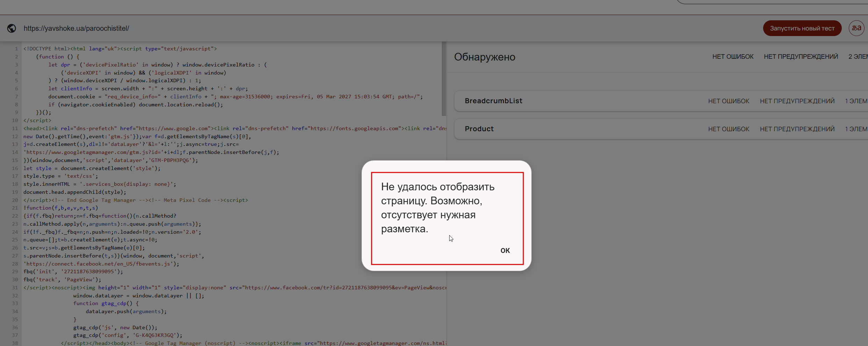This screenshot has height=346, width=868.
Task: Click the 'document.cookie =' code line
Action: 236,97
